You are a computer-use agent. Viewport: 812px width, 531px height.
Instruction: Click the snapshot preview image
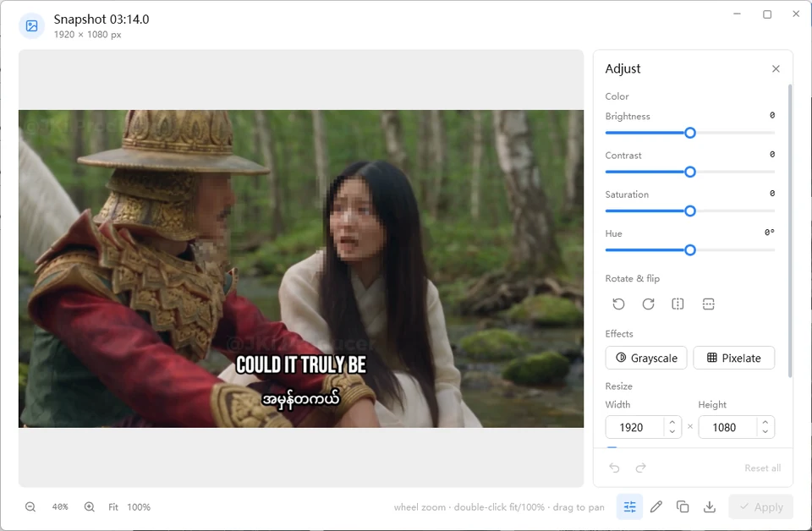pos(301,269)
